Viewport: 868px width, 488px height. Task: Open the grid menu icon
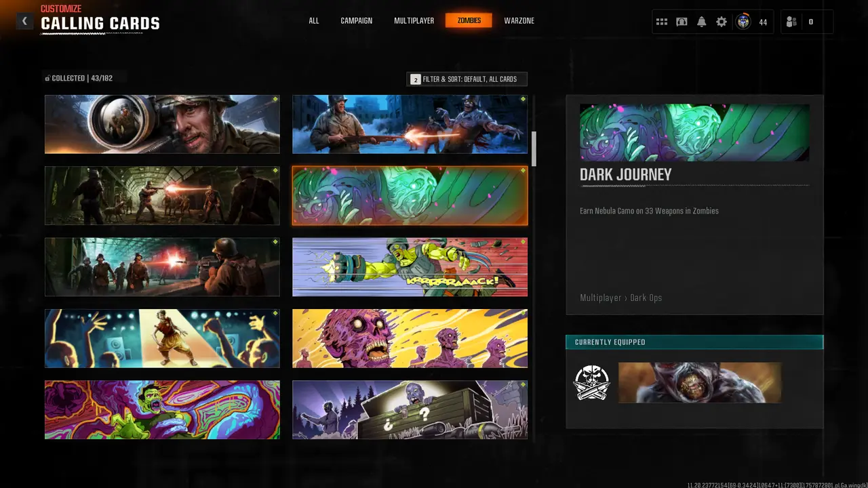(x=662, y=22)
